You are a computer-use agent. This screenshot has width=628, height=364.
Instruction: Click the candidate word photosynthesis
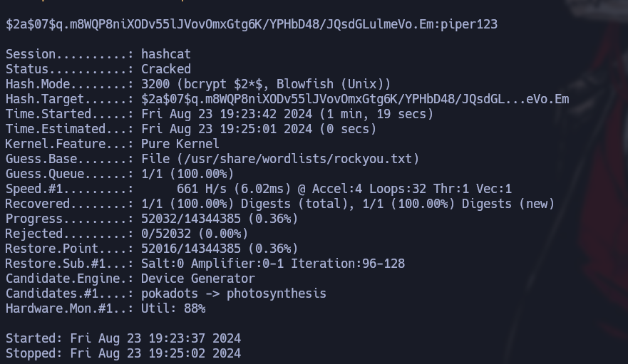point(277,293)
